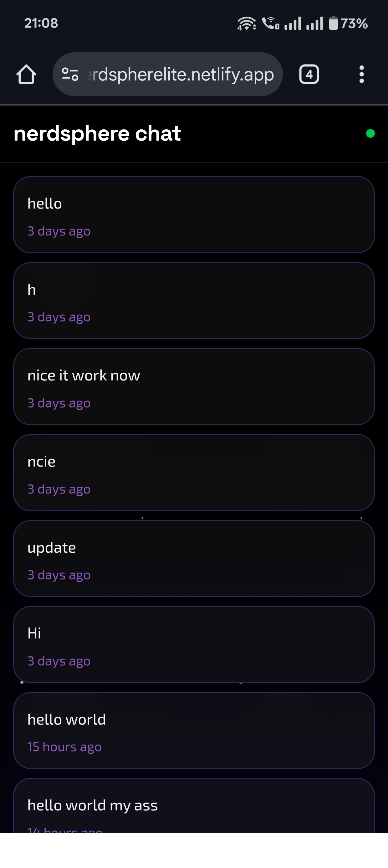Tap the "nice it work now" message
The image size is (388, 868).
[194, 386]
